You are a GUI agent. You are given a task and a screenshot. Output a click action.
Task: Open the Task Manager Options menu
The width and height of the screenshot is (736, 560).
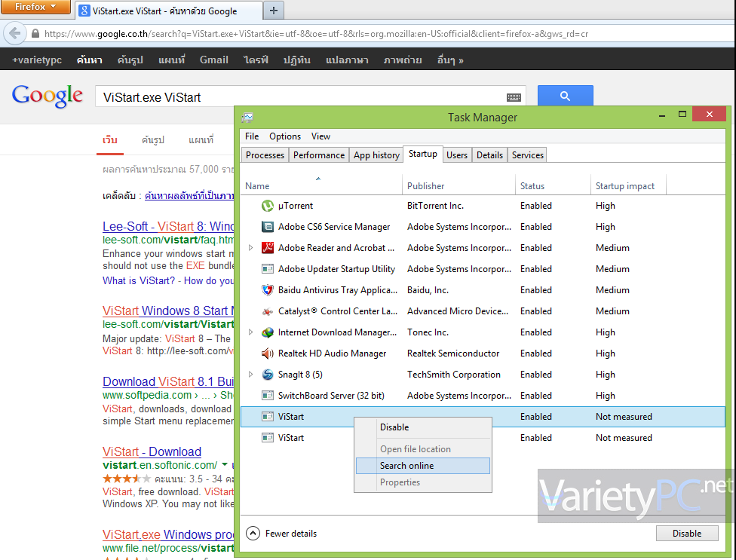click(x=285, y=136)
